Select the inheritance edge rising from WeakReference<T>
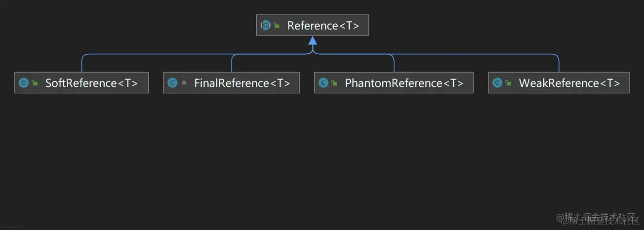 [559, 64]
